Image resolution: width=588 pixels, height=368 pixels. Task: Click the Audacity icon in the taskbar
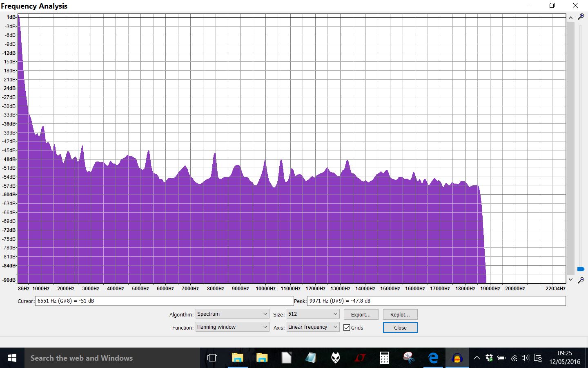tap(458, 358)
